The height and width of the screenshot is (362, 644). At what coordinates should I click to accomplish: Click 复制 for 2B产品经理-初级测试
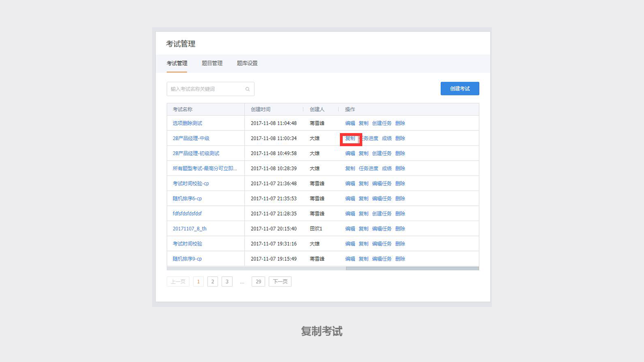(x=364, y=154)
